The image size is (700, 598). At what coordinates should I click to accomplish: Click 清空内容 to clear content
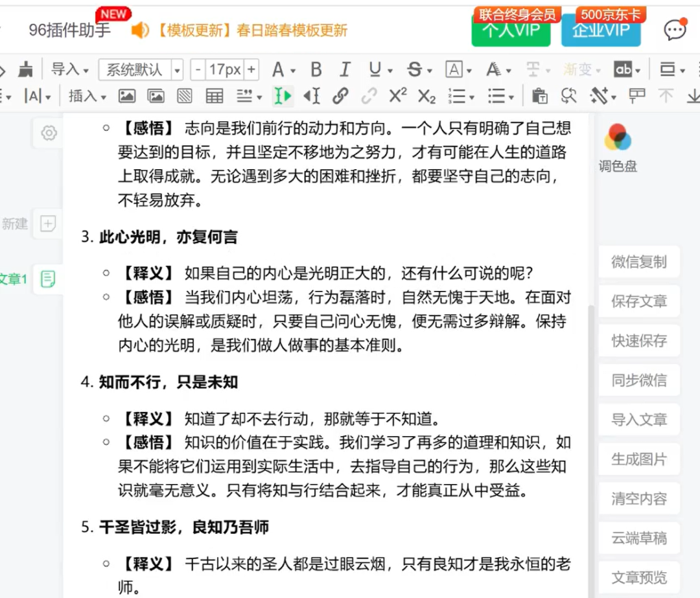[x=639, y=498]
